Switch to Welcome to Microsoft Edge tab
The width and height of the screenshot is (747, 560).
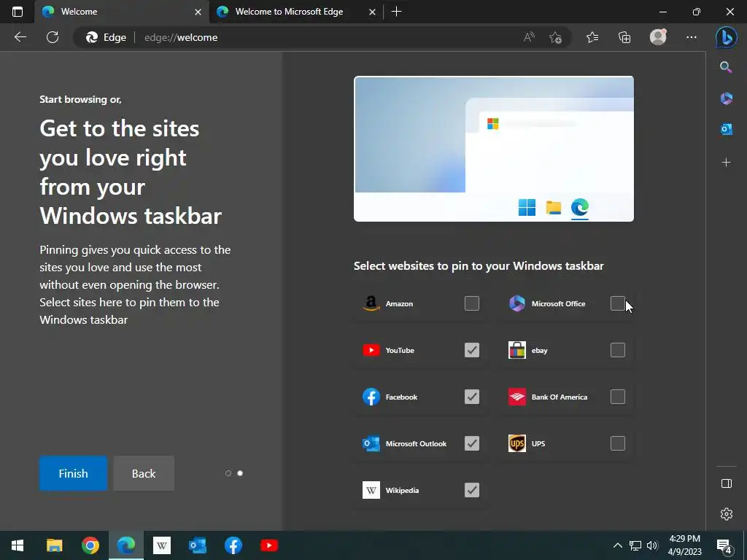[296, 12]
